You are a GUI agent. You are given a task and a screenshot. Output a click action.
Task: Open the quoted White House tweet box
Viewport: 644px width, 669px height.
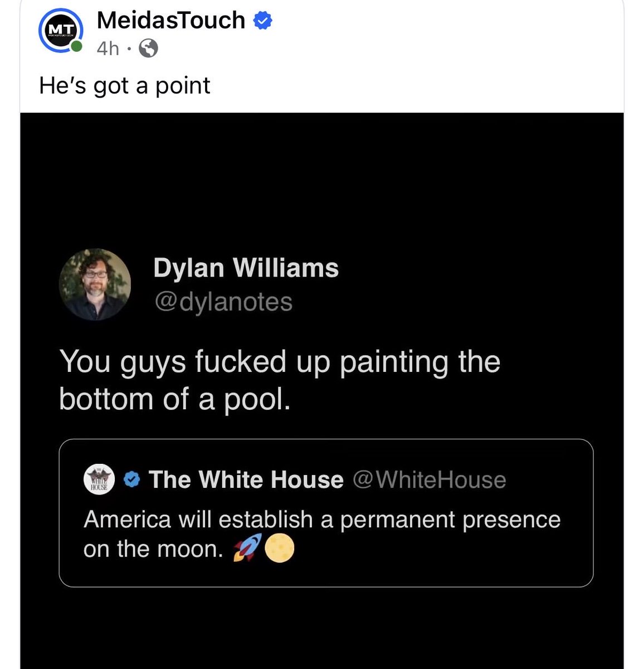[x=326, y=513]
